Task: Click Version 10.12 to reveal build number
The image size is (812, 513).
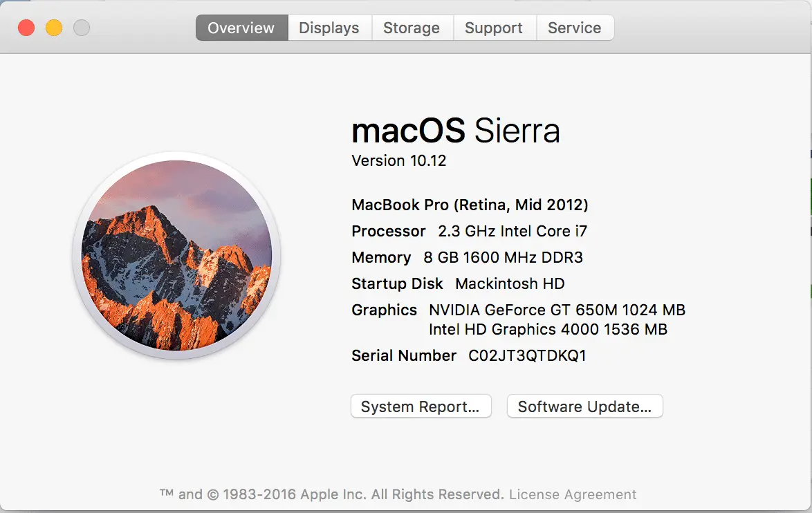Action: tap(399, 161)
